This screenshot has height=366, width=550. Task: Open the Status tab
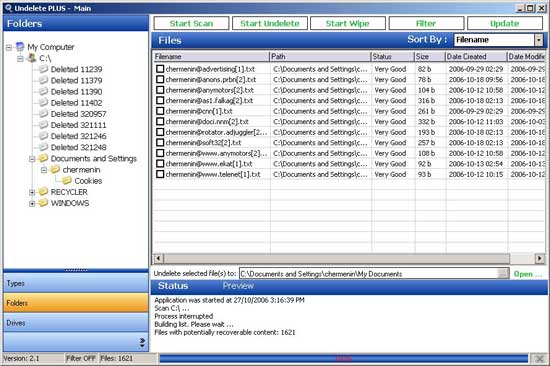click(x=173, y=286)
